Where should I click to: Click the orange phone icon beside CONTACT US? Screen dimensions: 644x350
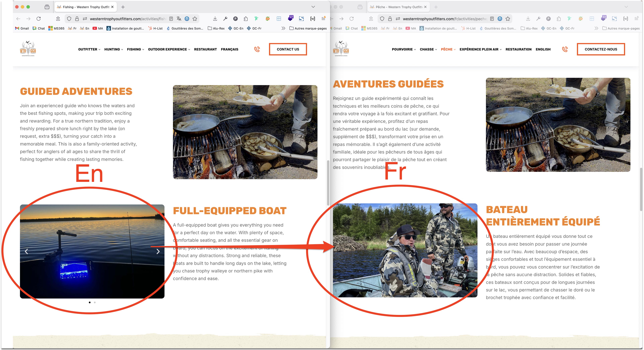tap(257, 49)
